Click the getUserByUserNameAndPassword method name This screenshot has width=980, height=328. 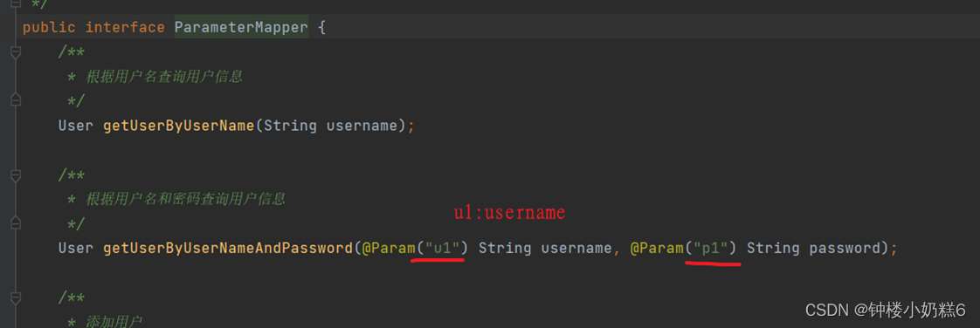228,248
